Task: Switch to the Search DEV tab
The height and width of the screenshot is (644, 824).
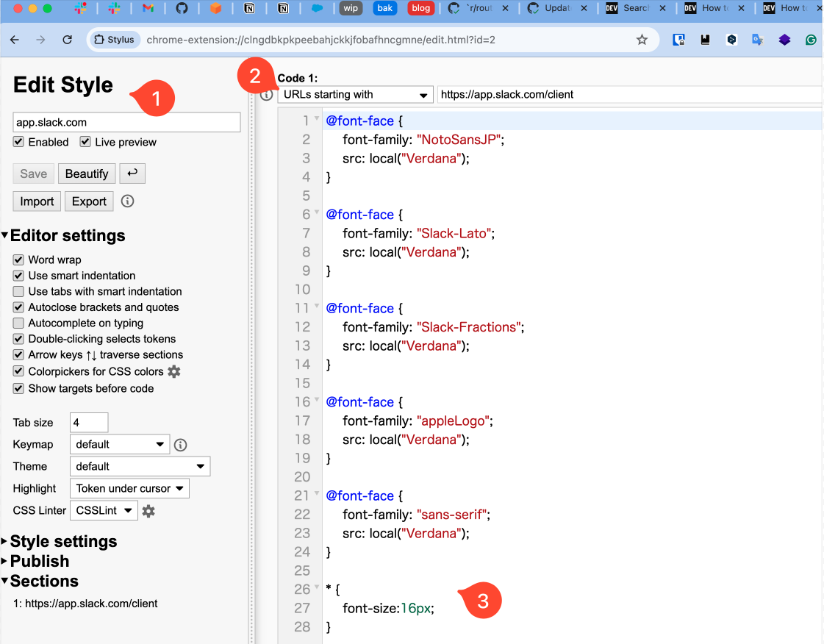Action: pos(629,8)
